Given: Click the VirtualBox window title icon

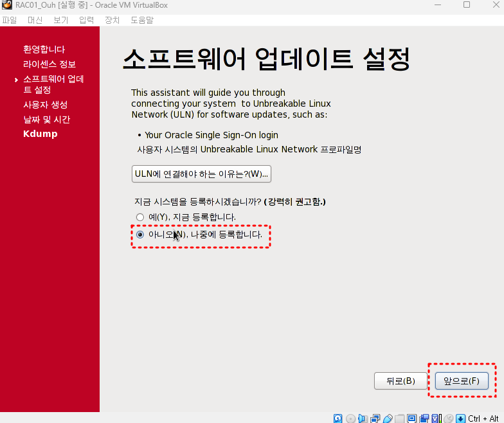Looking at the screenshot, I should coord(6,5).
